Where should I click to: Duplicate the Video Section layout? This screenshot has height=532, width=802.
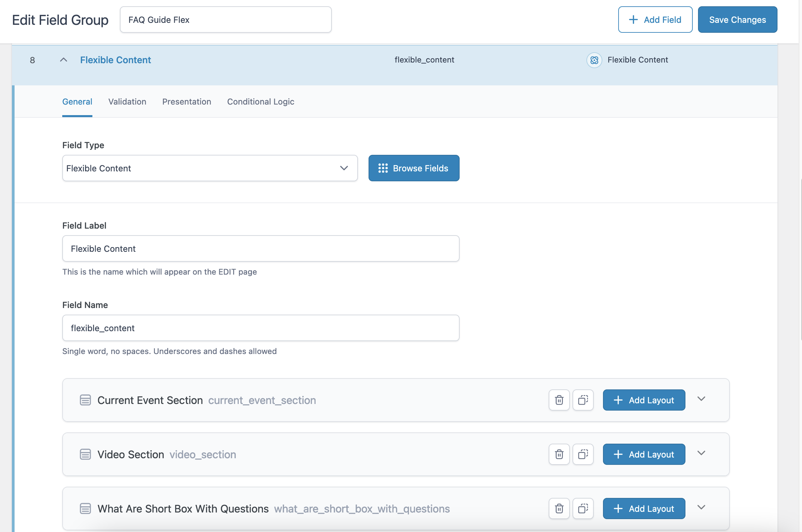(x=583, y=454)
